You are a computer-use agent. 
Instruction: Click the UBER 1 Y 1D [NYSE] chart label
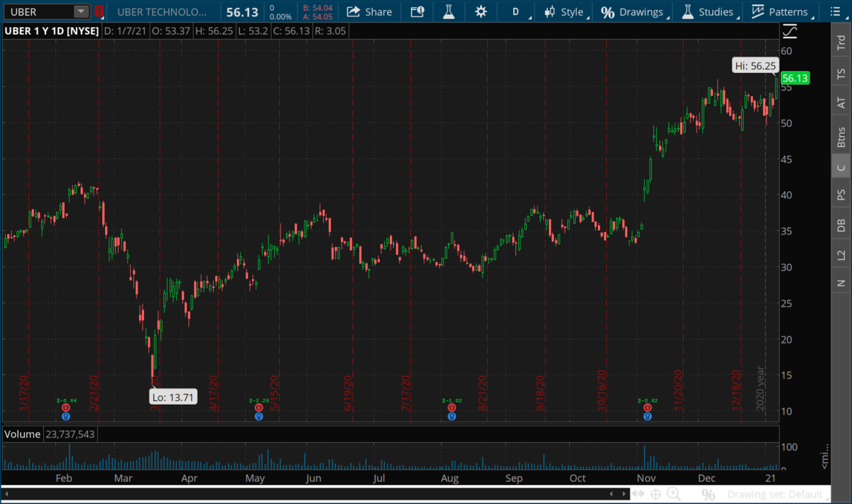click(x=51, y=31)
